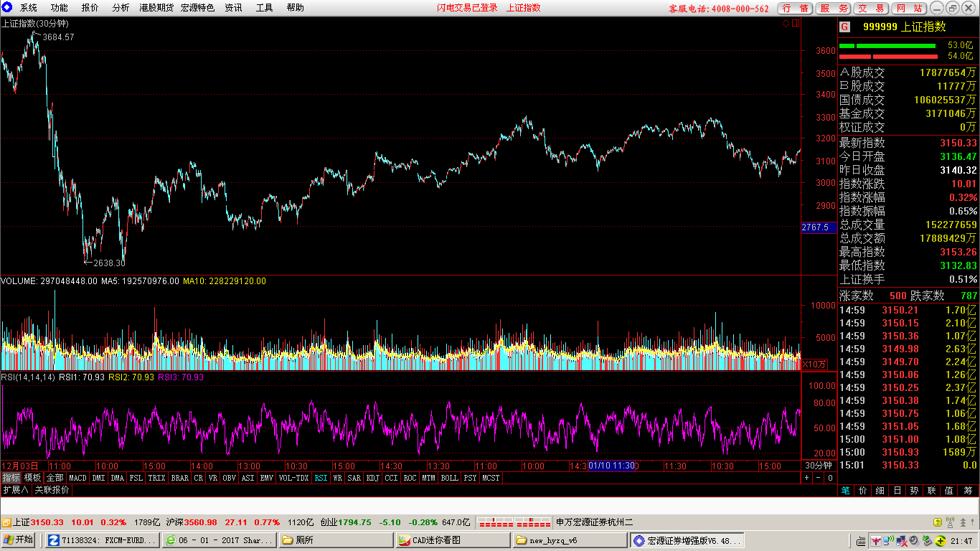Select the KDJ indicator
This screenshot has width=980, height=551.
pyautogui.click(x=373, y=478)
